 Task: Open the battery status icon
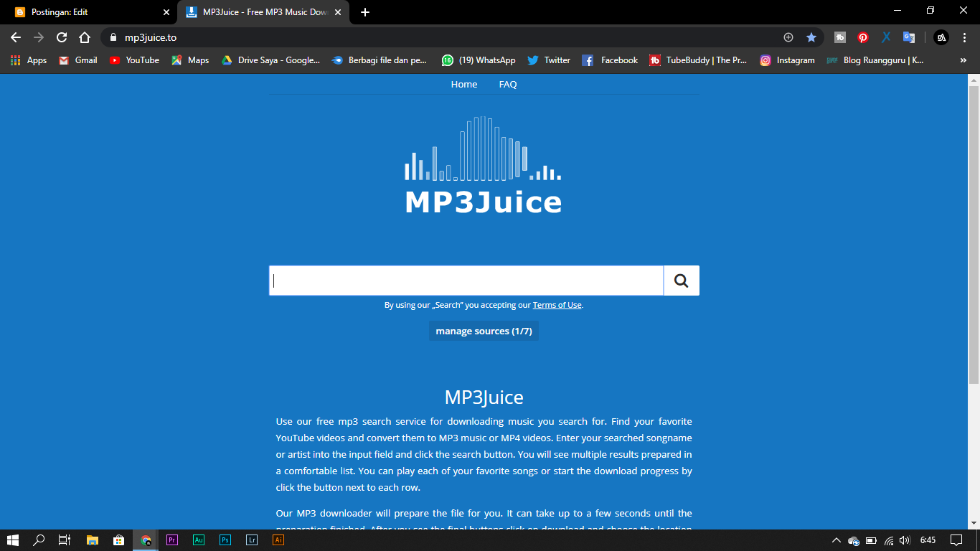tap(871, 540)
